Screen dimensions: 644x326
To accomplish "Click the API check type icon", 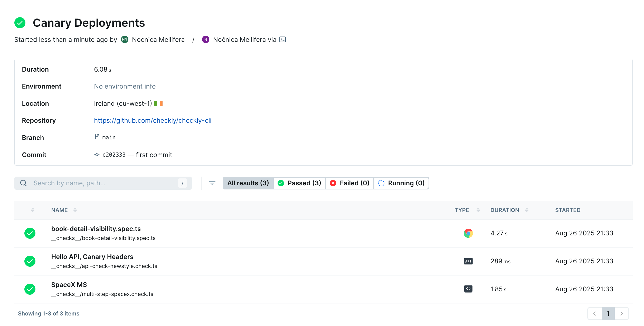I will click(x=468, y=261).
